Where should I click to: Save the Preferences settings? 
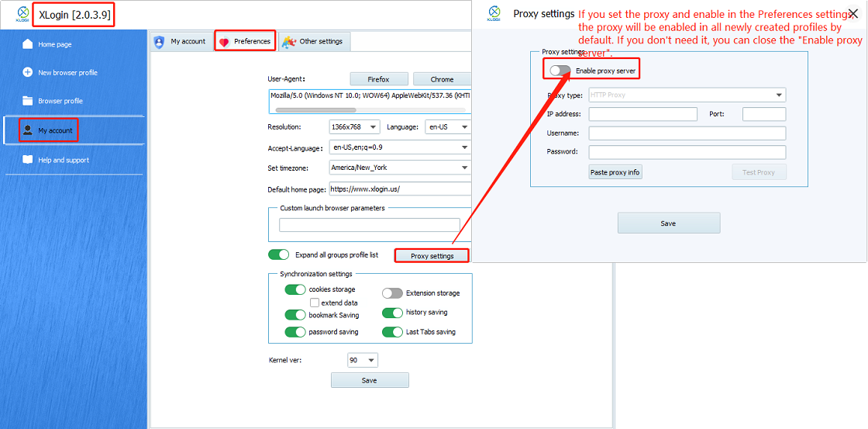click(370, 380)
